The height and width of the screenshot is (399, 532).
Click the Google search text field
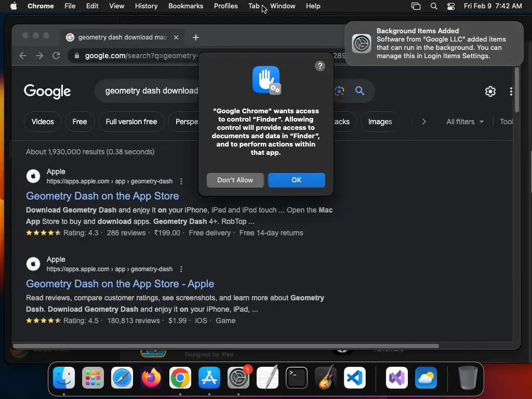[x=151, y=91]
